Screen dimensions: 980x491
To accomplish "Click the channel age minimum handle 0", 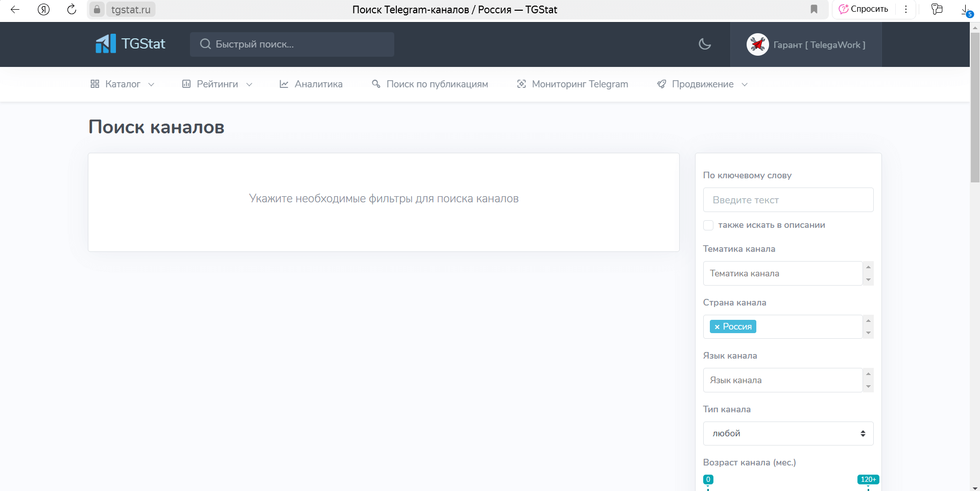I will pos(708,480).
